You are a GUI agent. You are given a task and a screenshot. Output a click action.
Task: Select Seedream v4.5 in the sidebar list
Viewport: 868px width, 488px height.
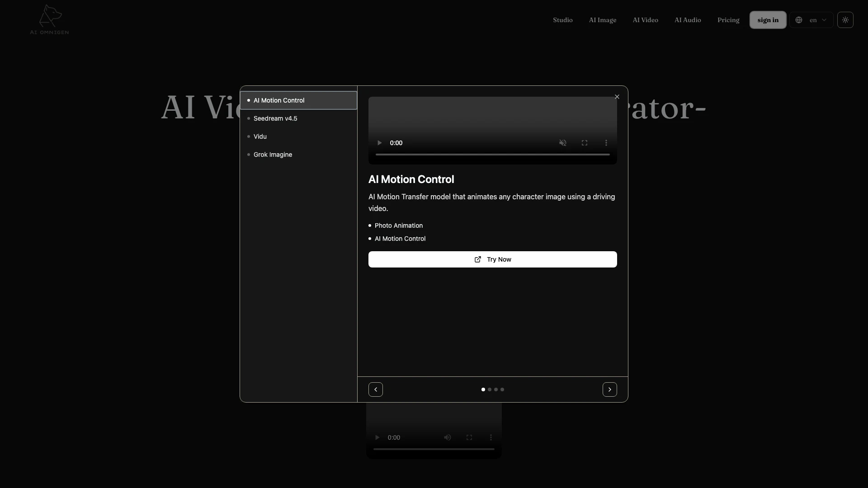(x=275, y=118)
